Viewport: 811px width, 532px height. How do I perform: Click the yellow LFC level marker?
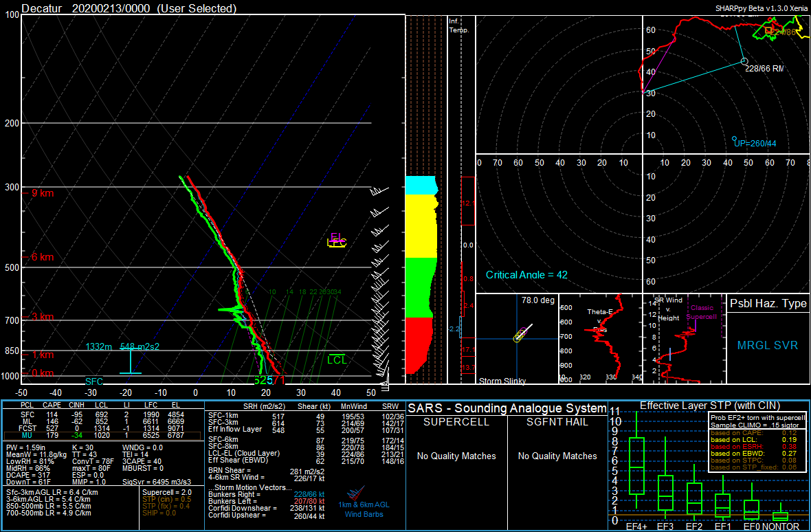(x=337, y=243)
